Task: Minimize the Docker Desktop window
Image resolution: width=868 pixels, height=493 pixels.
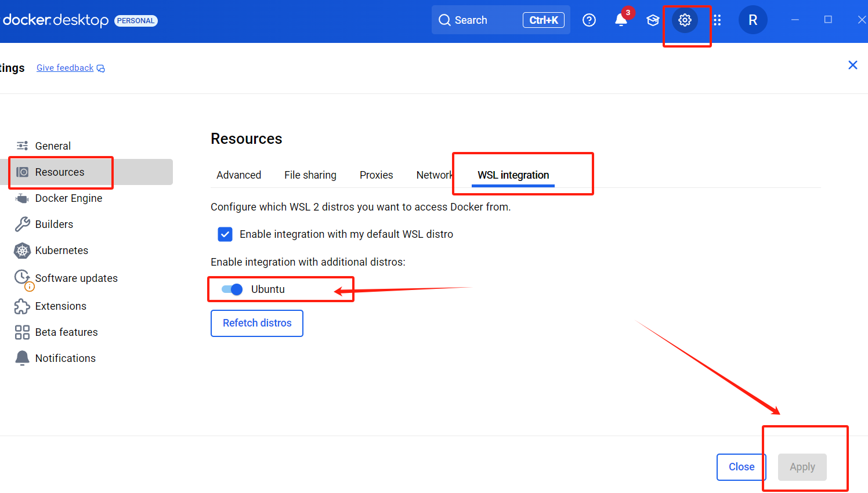Action: (795, 20)
